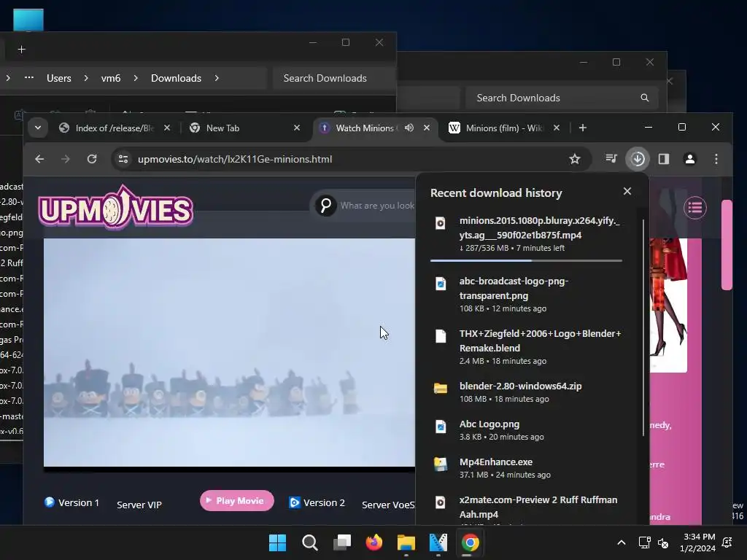Click vm6 in File Explorer breadcrumb
Viewport: 747px width, 560px height.
coord(111,78)
